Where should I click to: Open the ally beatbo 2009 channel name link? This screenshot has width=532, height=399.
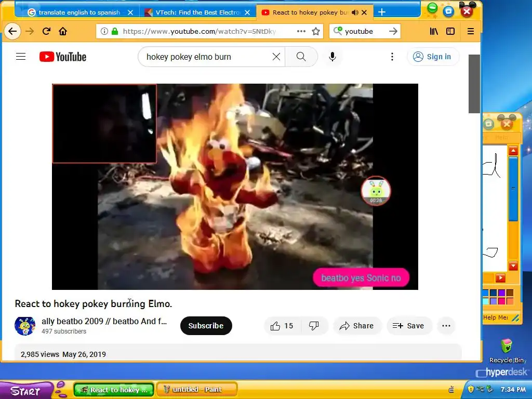point(104,321)
